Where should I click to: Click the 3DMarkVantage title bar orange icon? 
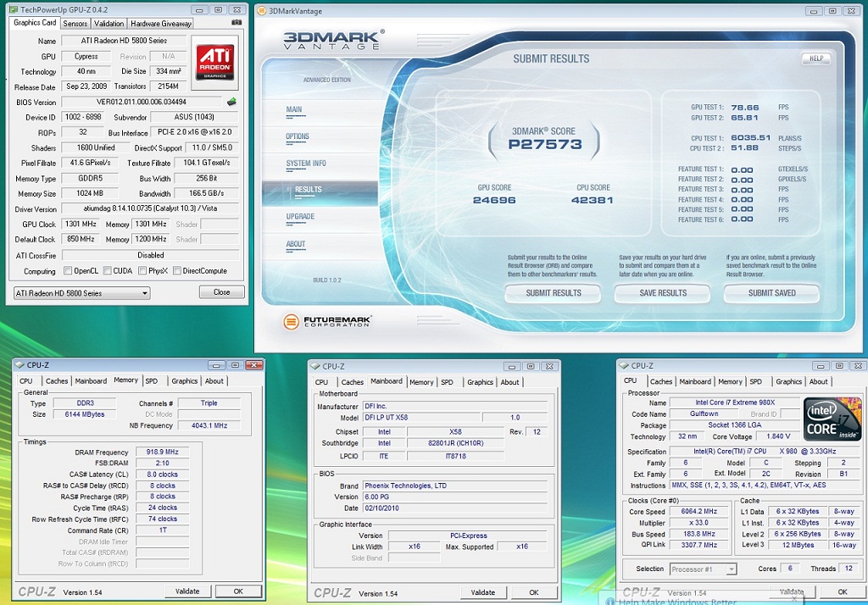(262, 11)
